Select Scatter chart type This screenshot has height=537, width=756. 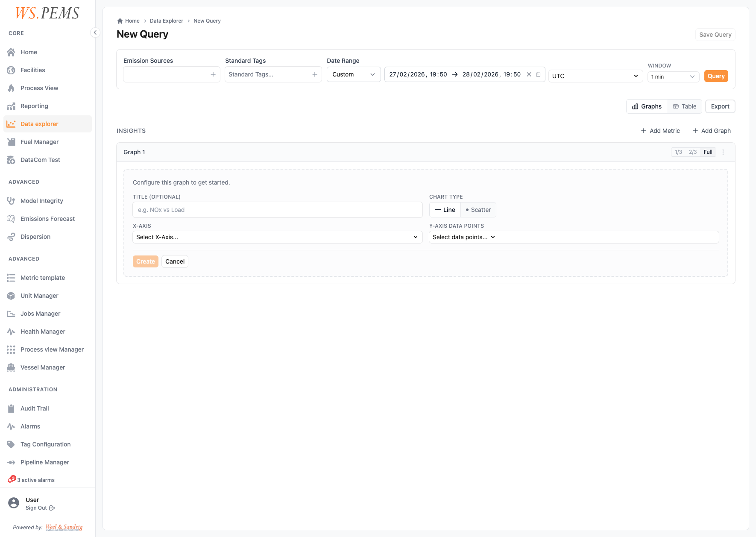[478, 210]
